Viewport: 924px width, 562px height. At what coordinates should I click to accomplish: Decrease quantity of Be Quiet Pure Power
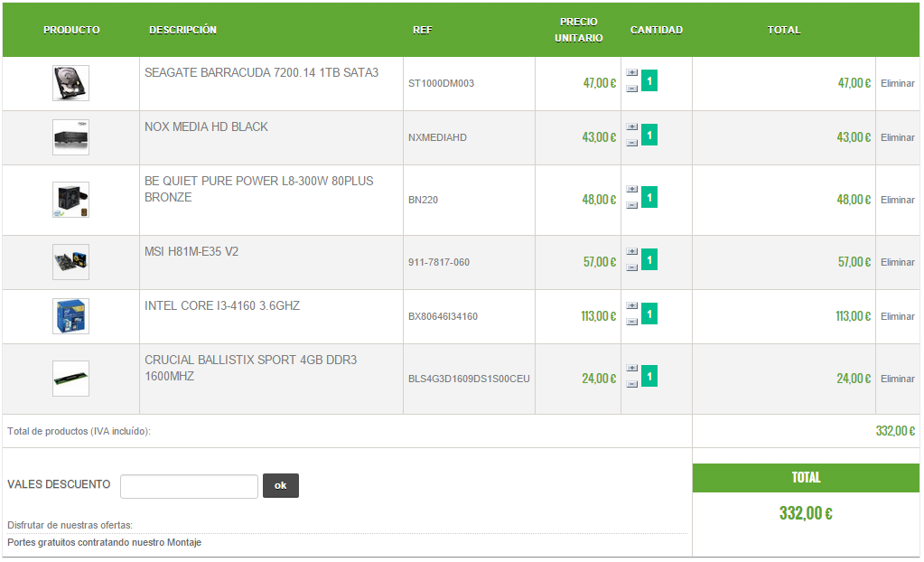[631, 205]
